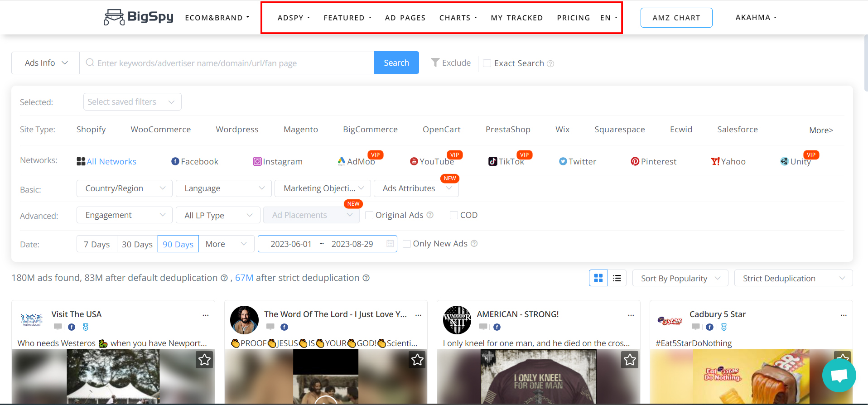Screen dimensions: 868x405
Task: Select Facebook network
Action: (195, 161)
